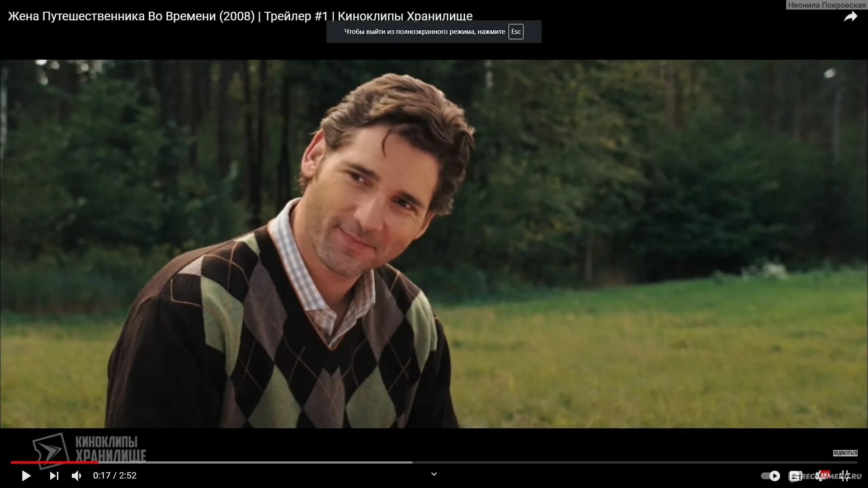Jump to the end of the buffered section
Screen dimensions: 868x488
411,462
